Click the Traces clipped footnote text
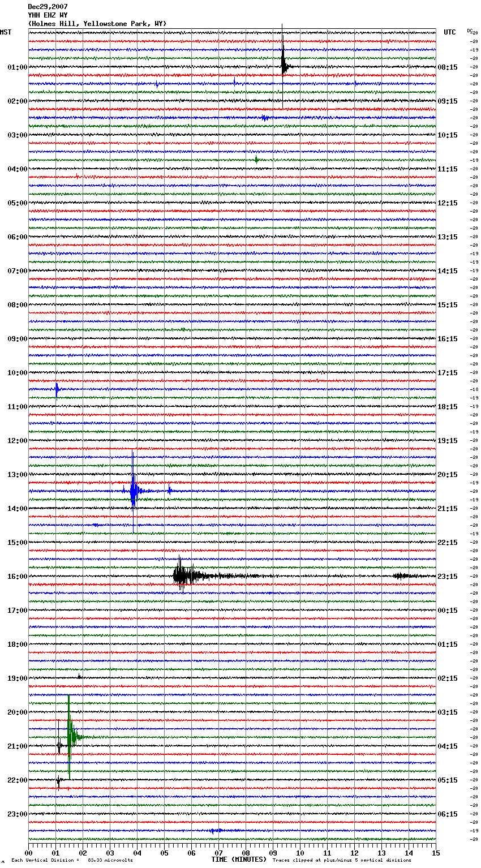The width and height of the screenshot is (481, 868). click(342, 861)
